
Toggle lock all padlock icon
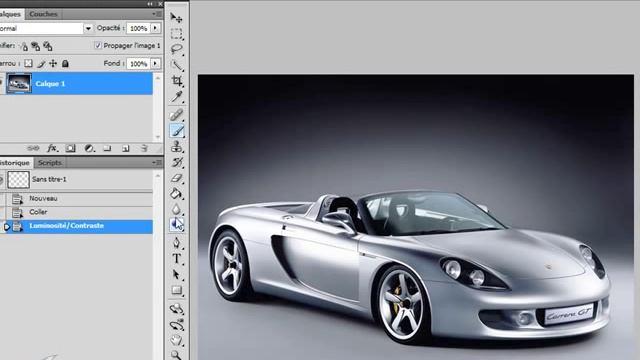[65, 63]
